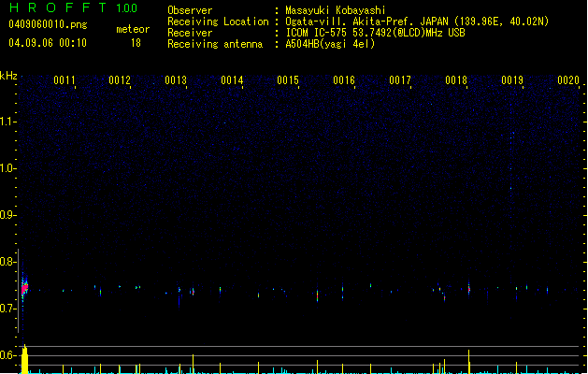The image size is (588, 374).
Task: Click the date stamp 04.09.06 00:10
Action: click(48, 43)
